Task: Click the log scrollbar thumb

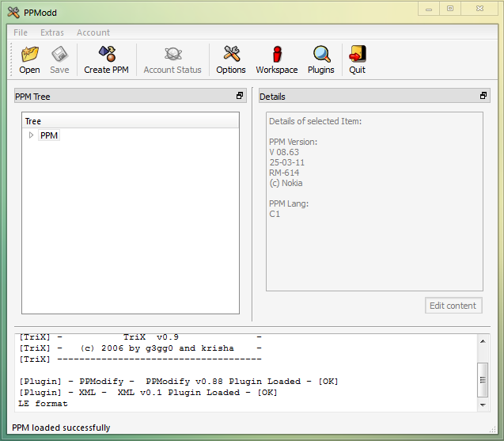Action: [x=483, y=380]
